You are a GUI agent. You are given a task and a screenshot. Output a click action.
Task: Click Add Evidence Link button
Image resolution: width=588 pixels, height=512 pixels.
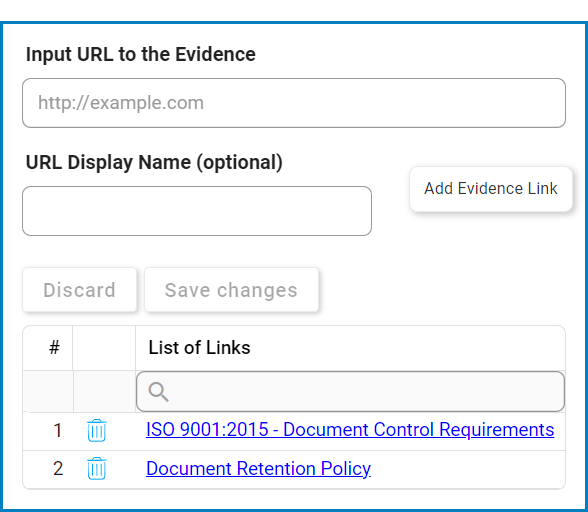pos(491,189)
